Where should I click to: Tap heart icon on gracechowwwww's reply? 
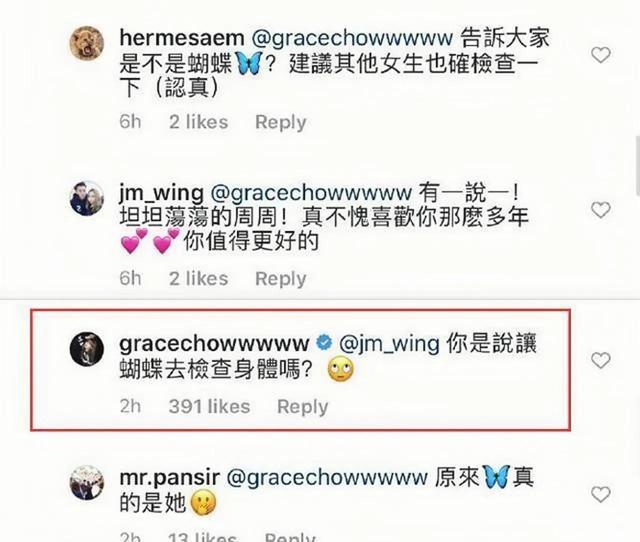(x=600, y=360)
